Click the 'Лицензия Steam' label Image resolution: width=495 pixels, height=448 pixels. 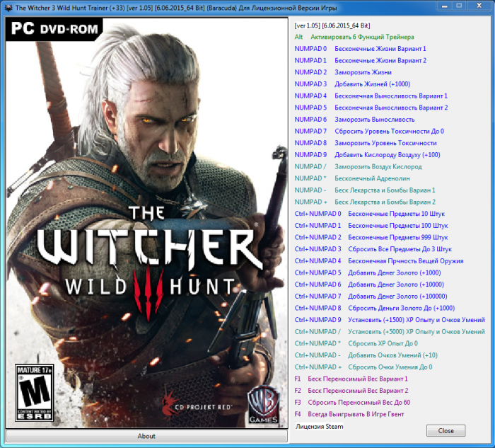point(319,427)
